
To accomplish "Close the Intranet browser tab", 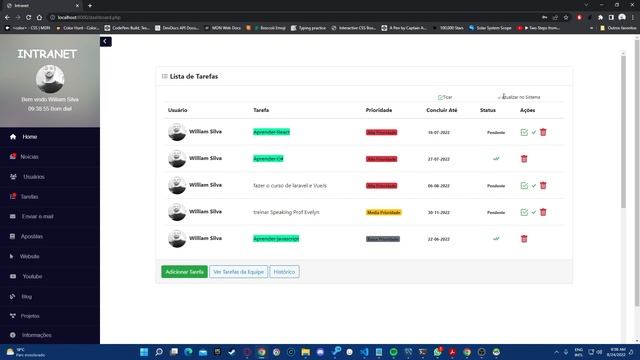I will [77, 6].
